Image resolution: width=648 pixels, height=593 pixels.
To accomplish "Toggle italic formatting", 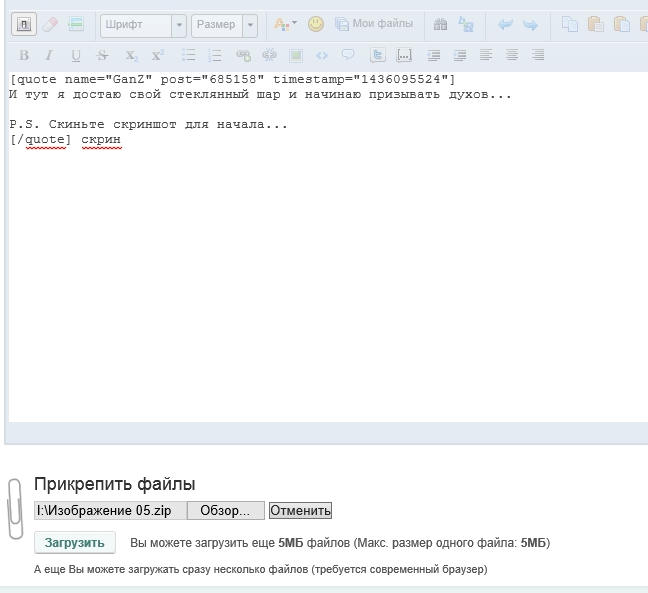I will point(50,55).
